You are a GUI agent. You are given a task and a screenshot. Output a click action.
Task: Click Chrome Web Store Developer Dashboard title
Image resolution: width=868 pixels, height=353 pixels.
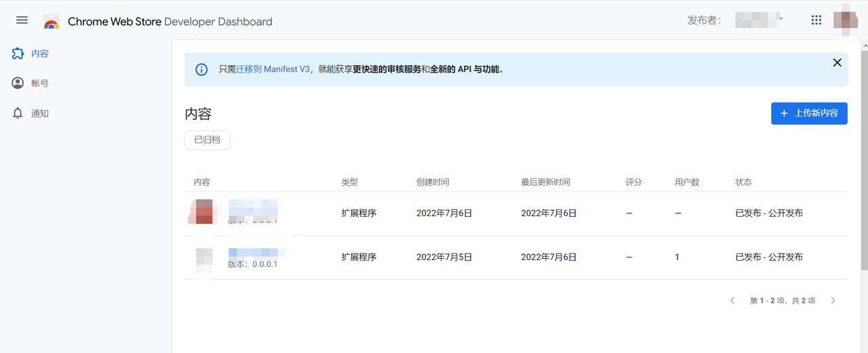pyautogui.click(x=170, y=21)
